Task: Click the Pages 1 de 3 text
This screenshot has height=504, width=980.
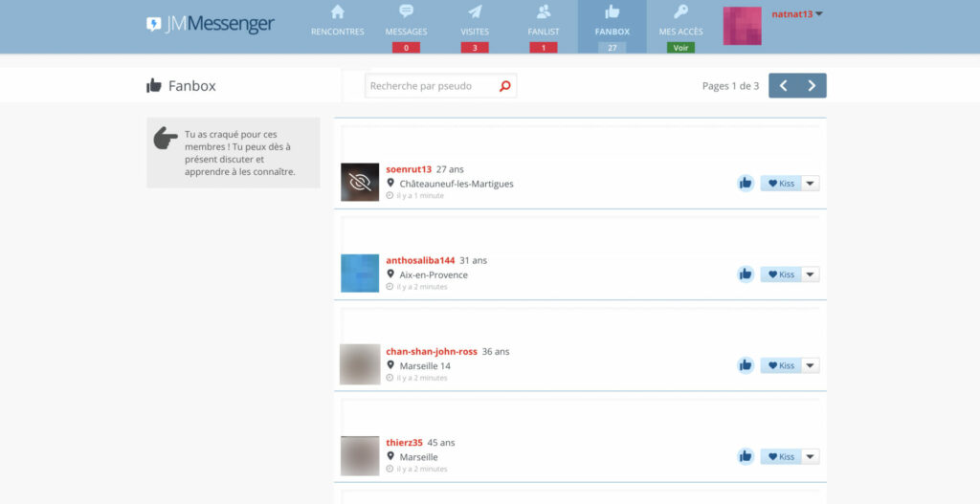Action: [730, 86]
